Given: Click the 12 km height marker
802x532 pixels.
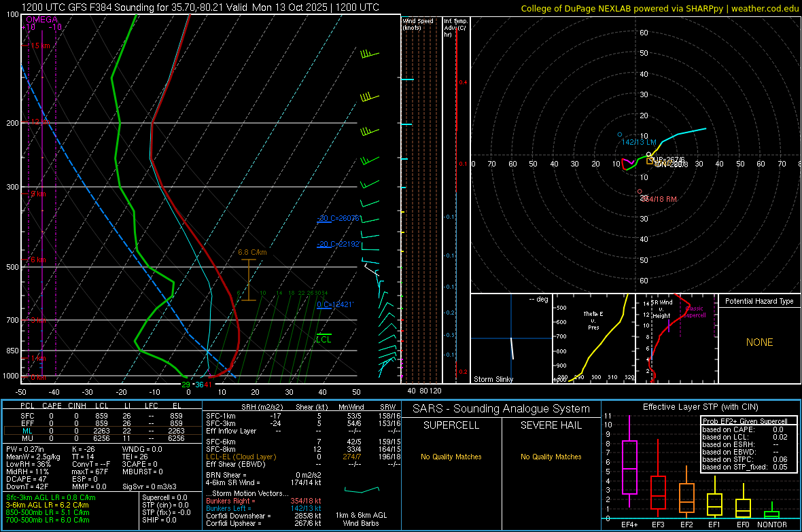Looking at the screenshot, I should click(x=40, y=122).
